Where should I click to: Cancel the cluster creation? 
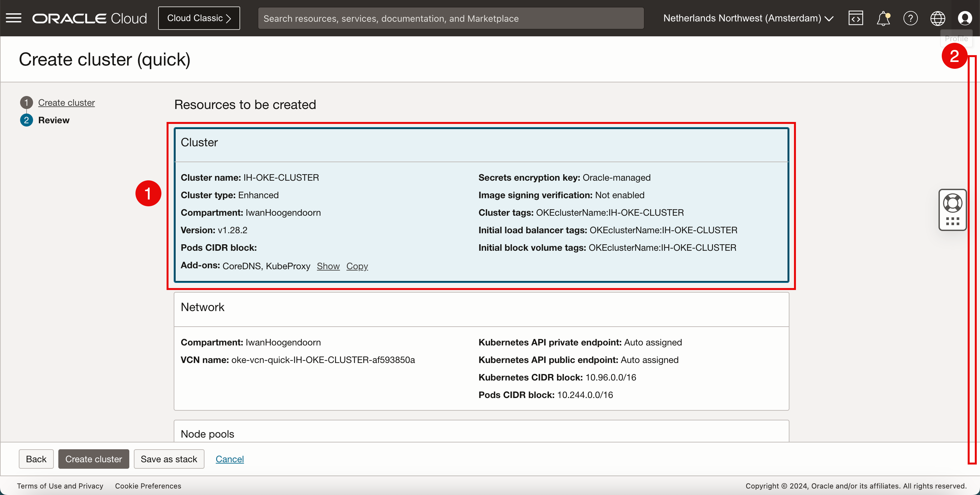point(229,459)
